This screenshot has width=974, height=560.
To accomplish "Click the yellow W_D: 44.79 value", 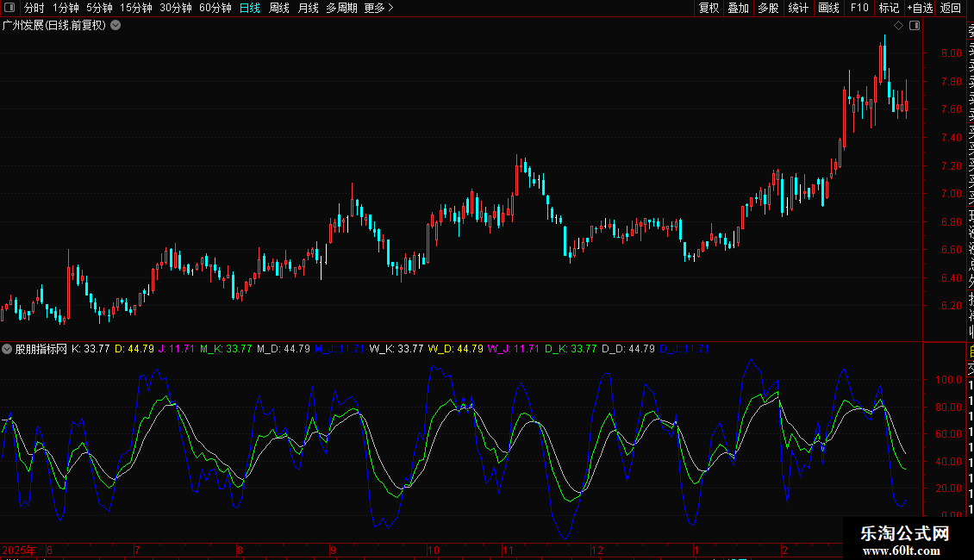I will point(455,349).
